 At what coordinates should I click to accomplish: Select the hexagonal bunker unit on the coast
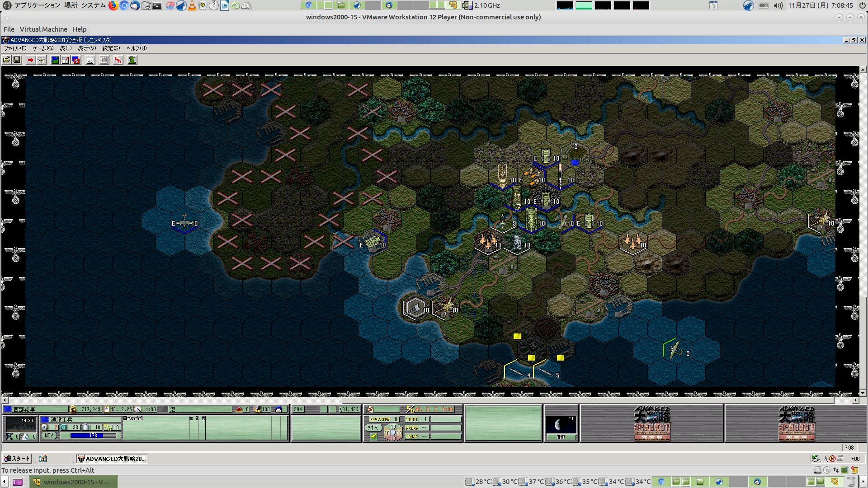click(415, 308)
